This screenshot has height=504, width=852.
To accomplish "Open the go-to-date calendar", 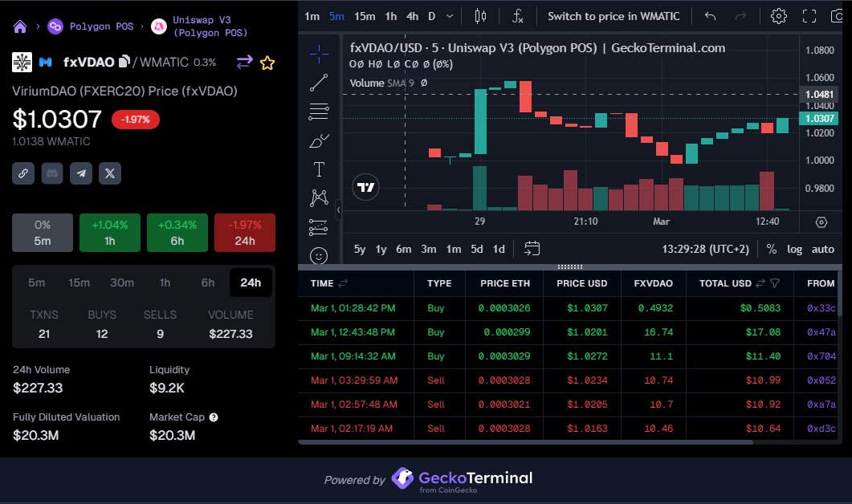I will pyautogui.click(x=532, y=249).
